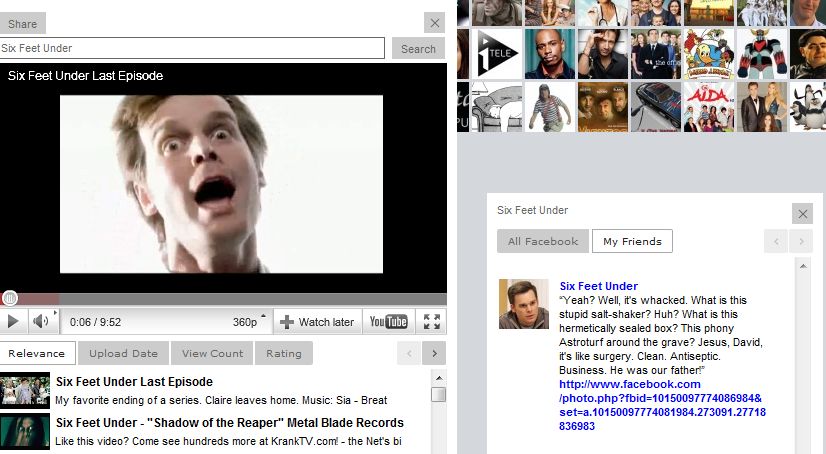Image resolution: width=826 pixels, height=454 pixels.
Task: Play the Six Feet Under video
Action: coord(13,321)
